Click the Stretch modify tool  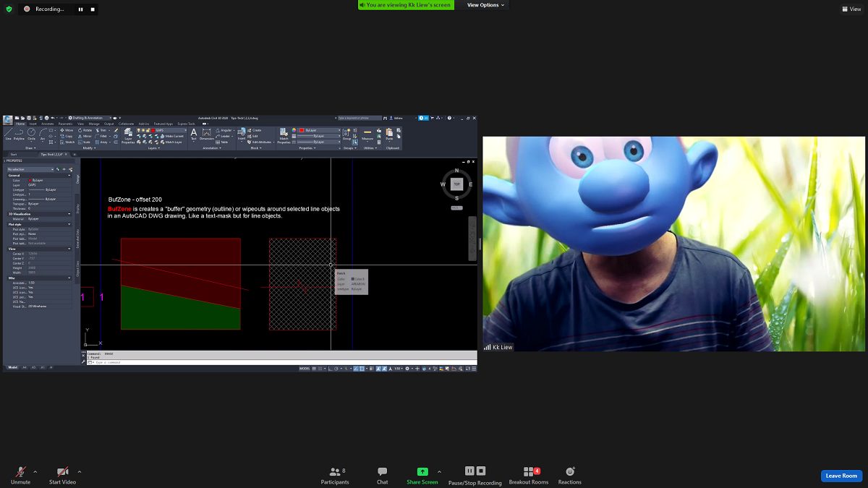[x=67, y=142]
